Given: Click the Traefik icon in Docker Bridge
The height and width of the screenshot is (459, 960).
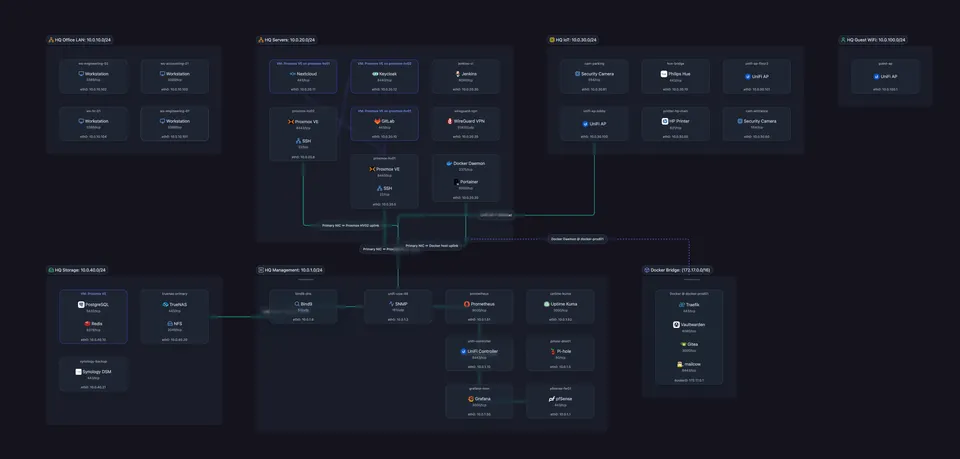Looking at the screenshot, I should coord(681,304).
